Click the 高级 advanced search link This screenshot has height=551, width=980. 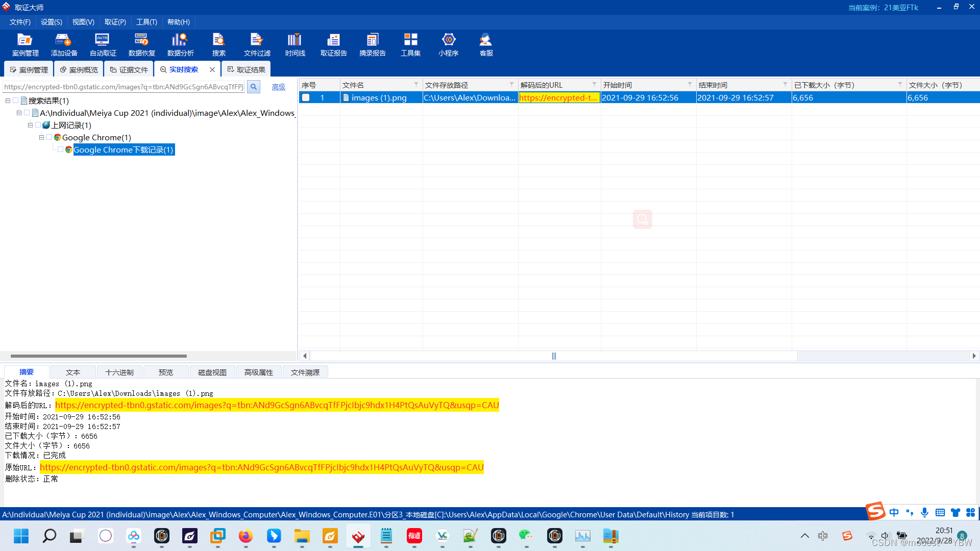[278, 87]
